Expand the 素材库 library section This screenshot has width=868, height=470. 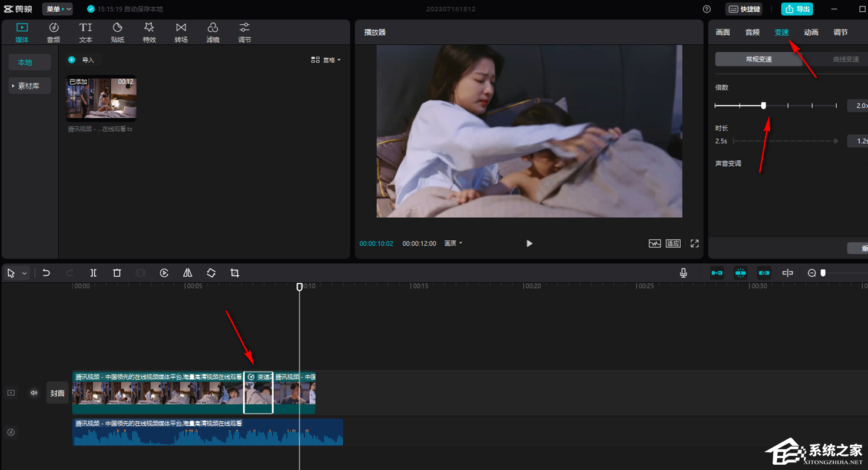point(29,86)
